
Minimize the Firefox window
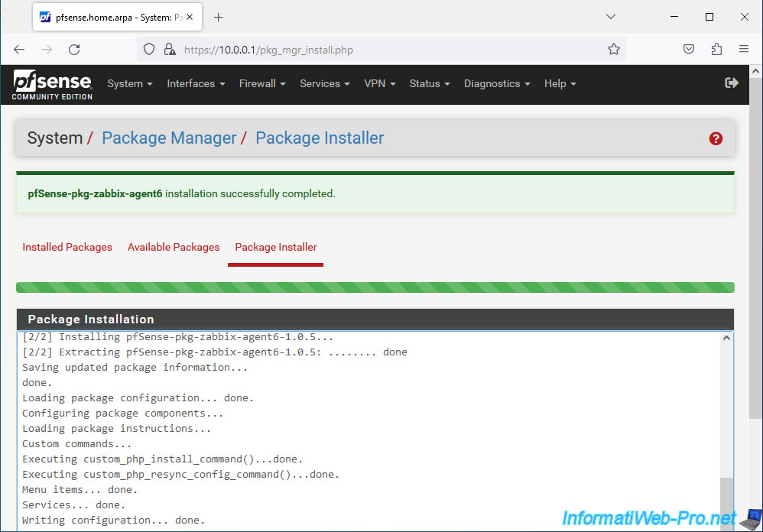(674, 17)
